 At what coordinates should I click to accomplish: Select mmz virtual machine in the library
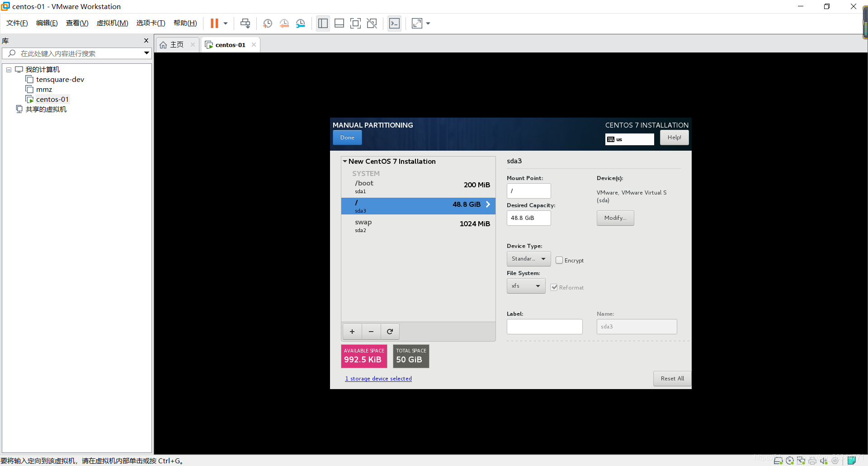[x=44, y=90]
